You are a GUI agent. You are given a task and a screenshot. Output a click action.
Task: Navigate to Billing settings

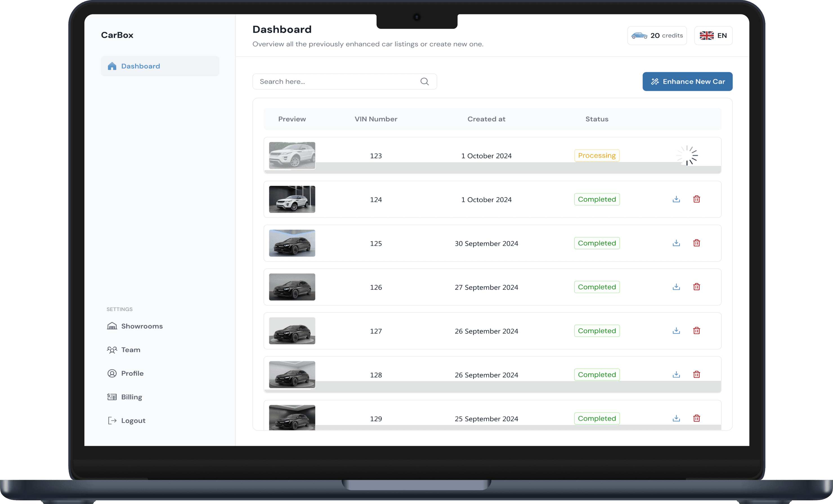click(x=131, y=397)
